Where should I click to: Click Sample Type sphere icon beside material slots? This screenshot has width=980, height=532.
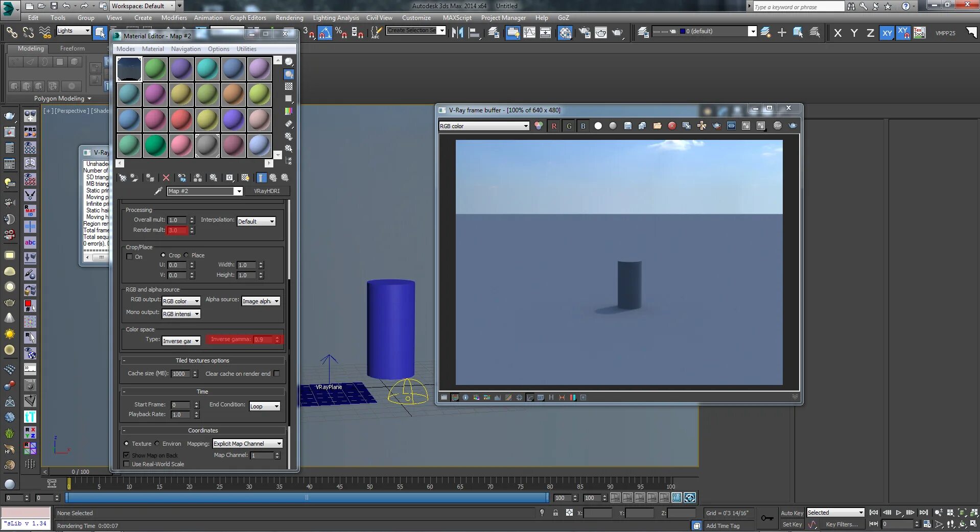click(289, 62)
